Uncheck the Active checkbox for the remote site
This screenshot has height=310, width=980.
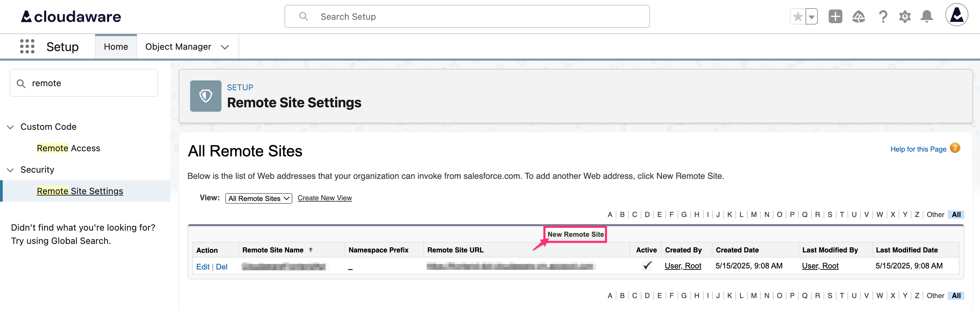coord(646,266)
